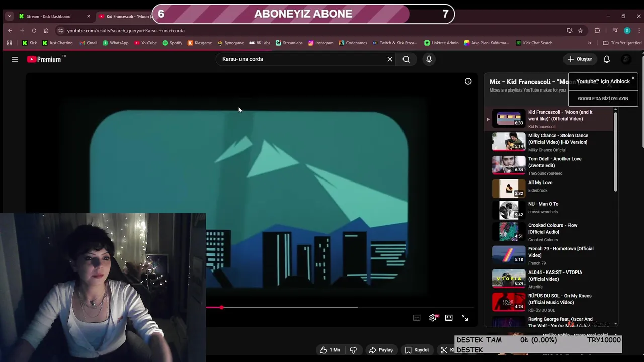Close the Adblock popup
Viewport: 644px width, 362px height.
click(633, 78)
